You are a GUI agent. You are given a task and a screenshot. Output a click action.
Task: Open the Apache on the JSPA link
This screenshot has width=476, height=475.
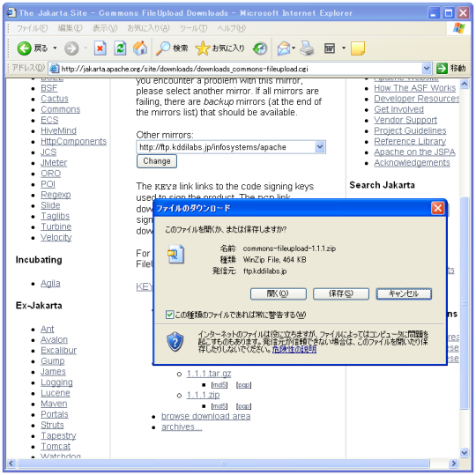coord(414,152)
